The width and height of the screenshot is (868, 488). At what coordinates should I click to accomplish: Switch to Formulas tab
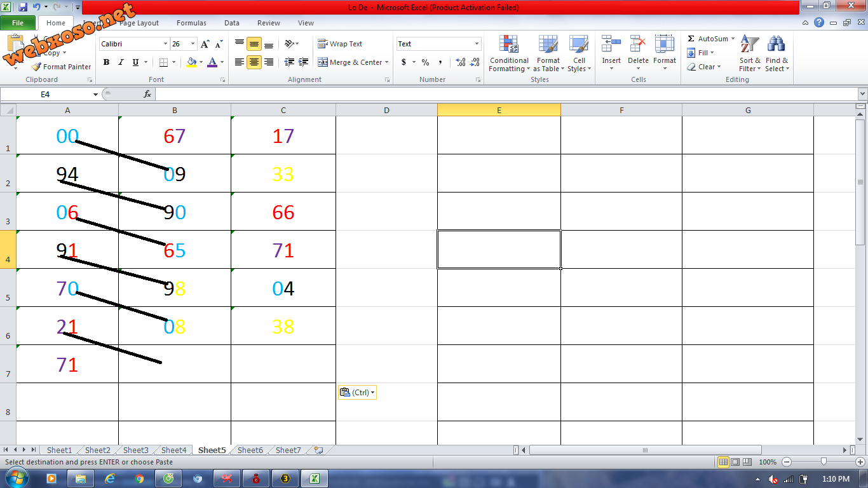pyautogui.click(x=191, y=23)
